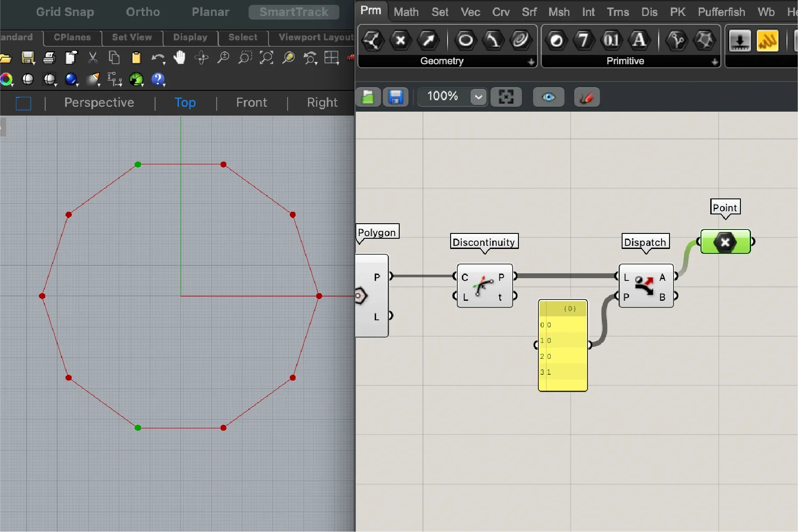Viewport: 798px width, 532px height.
Task: Open the zoom percentage dropdown
Action: click(478, 97)
